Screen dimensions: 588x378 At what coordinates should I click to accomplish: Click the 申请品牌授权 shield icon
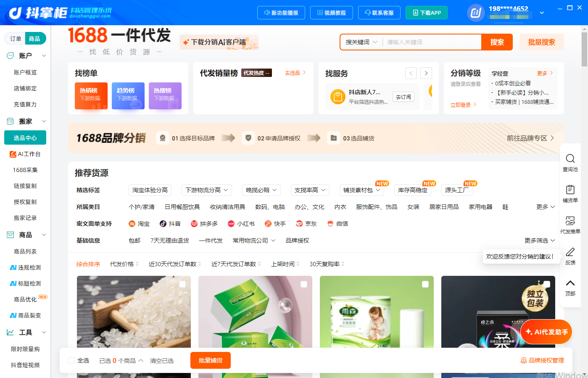tap(248, 138)
